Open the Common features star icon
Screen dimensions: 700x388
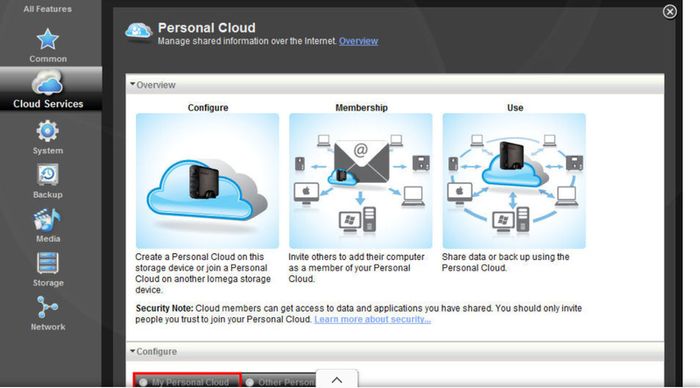coord(47,39)
